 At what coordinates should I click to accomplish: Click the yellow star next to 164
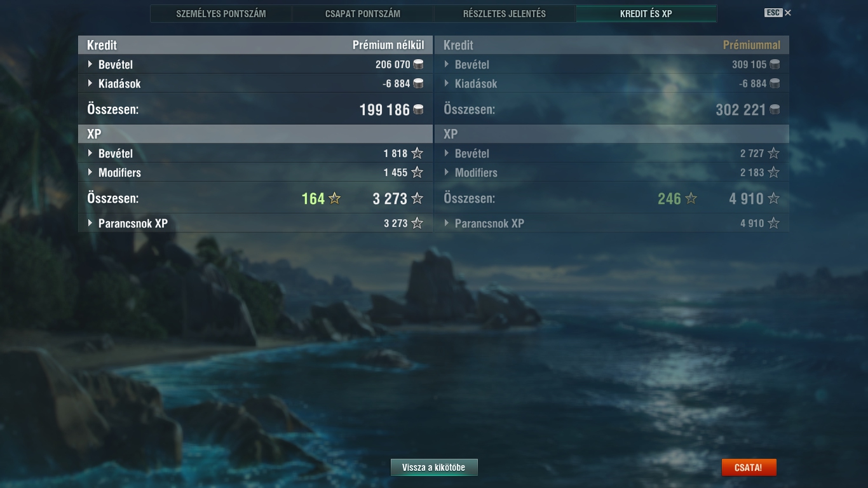pos(335,198)
